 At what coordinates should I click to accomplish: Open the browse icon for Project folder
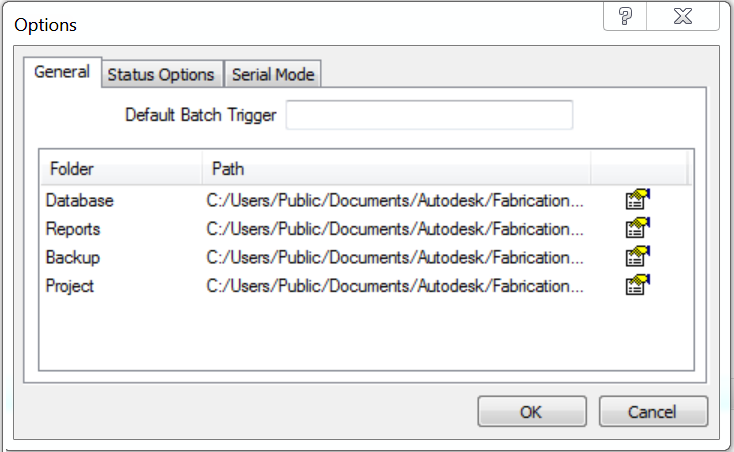(638, 286)
